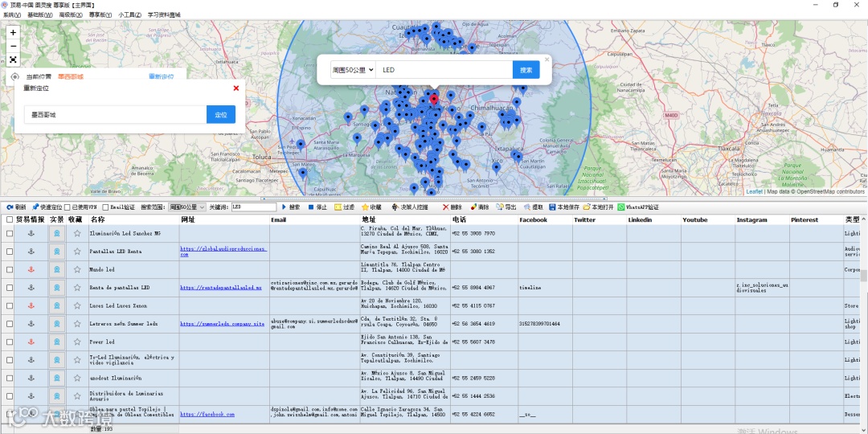Click the location field showing 墨西哥城
Image resolution: width=868 pixels, height=434 pixels.
[x=115, y=115]
